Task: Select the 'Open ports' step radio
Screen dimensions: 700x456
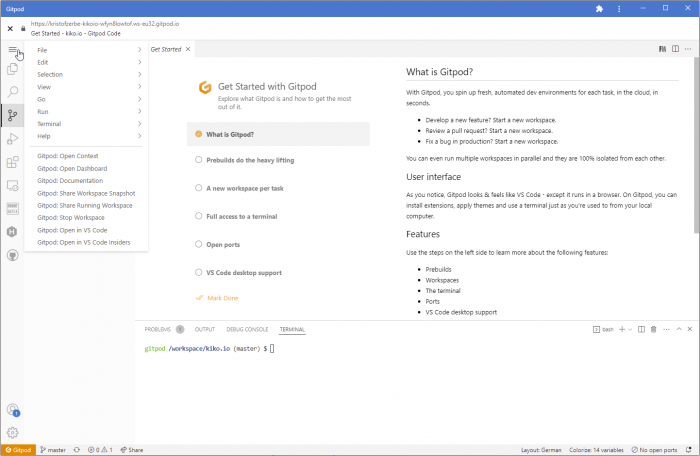Action: [x=199, y=243]
